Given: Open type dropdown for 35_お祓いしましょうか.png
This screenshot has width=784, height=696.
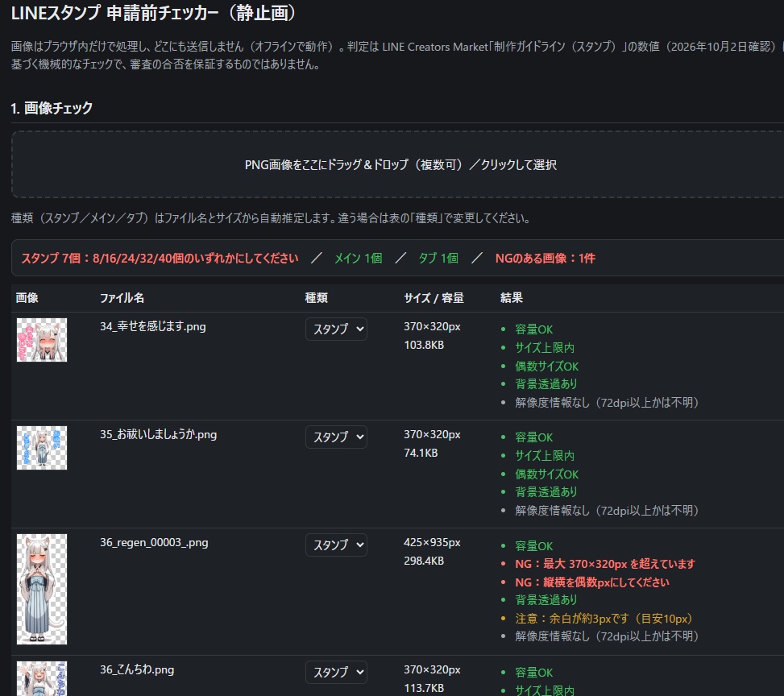Looking at the screenshot, I should [336, 437].
